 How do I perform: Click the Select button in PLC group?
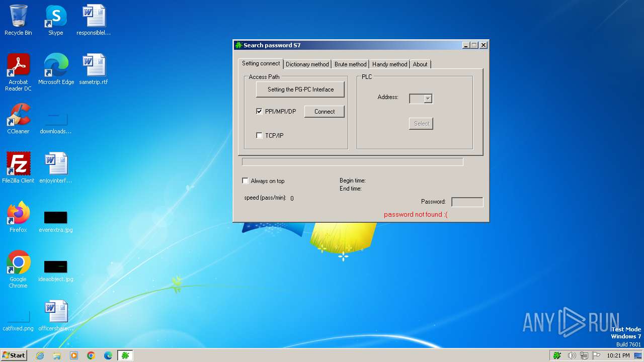[421, 124]
